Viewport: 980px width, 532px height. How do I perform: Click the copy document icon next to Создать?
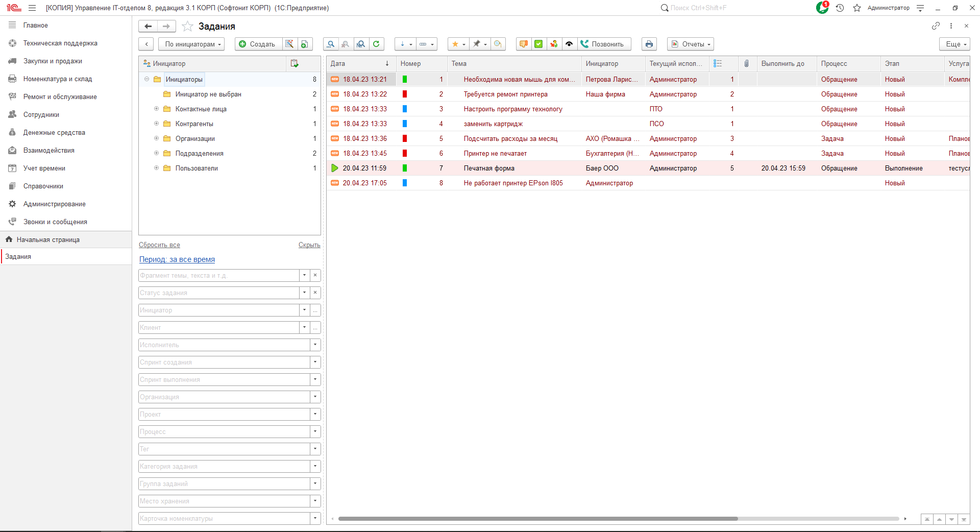[x=304, y=44]
